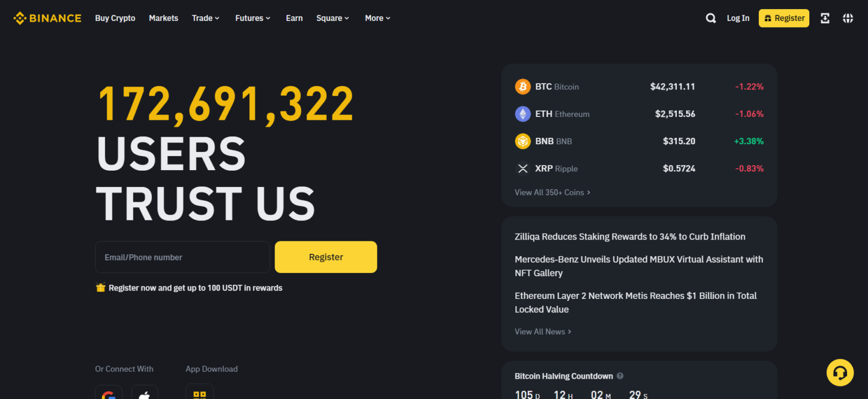
Task: Expand the Futures dropdown menu
Action: [x=252, y=18]
